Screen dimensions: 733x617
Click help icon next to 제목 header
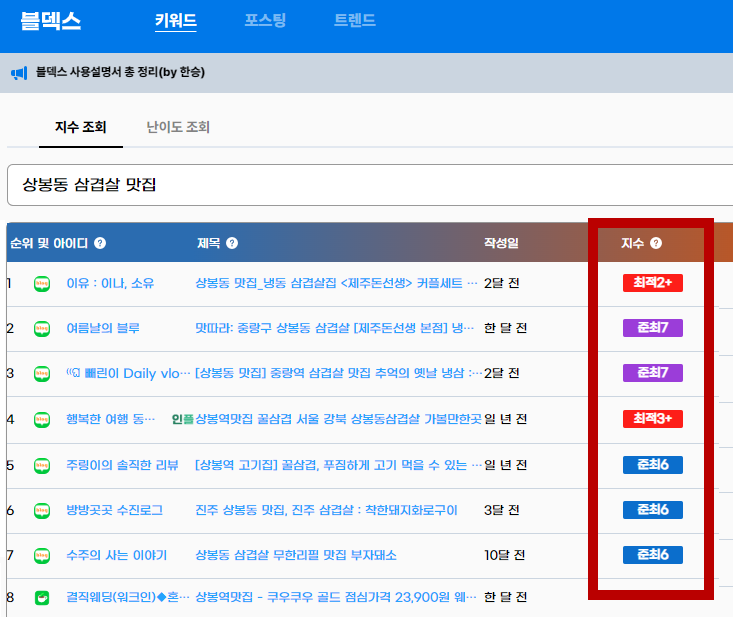pos(232,243)
